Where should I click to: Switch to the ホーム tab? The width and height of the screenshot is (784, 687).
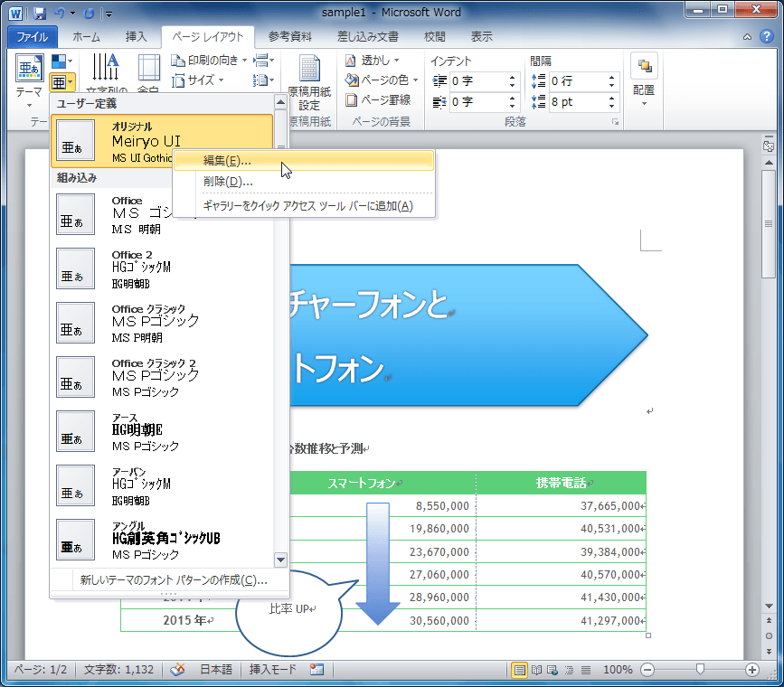pos(86,37)
